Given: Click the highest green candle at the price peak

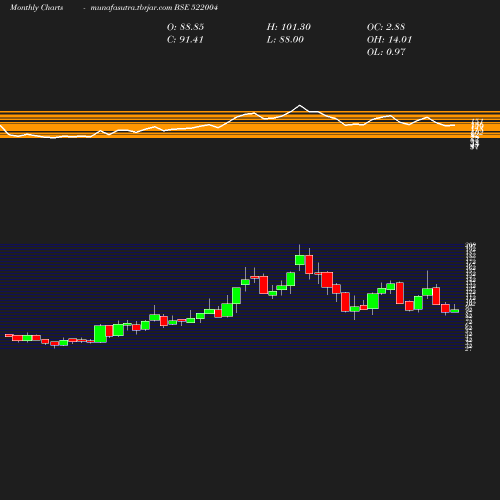Looking at the screenshot, I should pos(300,260).
